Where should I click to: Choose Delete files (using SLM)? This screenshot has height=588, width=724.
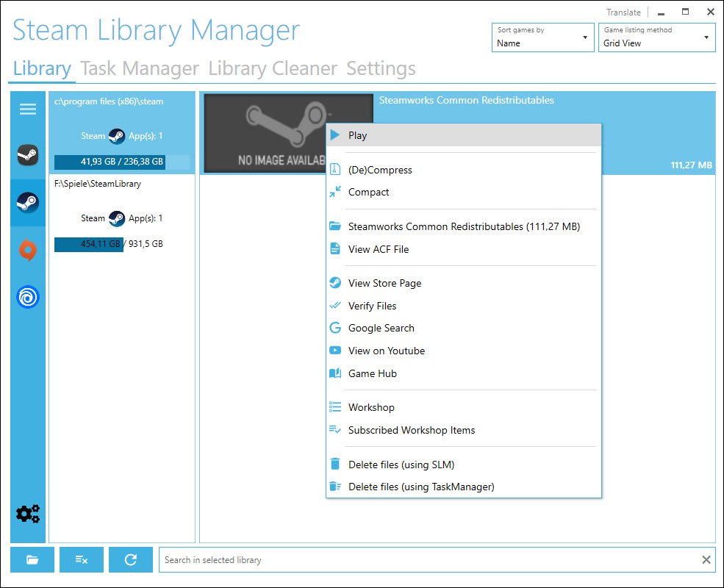coord(464,465)
